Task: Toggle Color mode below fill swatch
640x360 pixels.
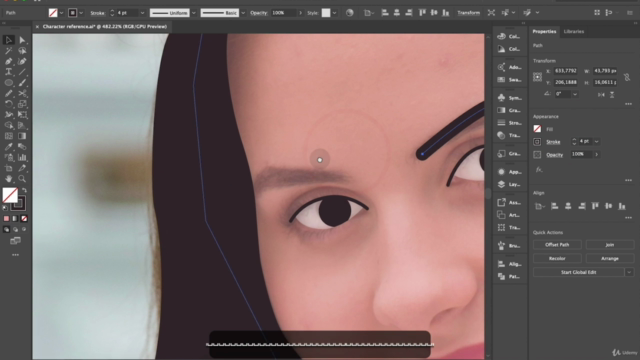Action: (6, 218)
